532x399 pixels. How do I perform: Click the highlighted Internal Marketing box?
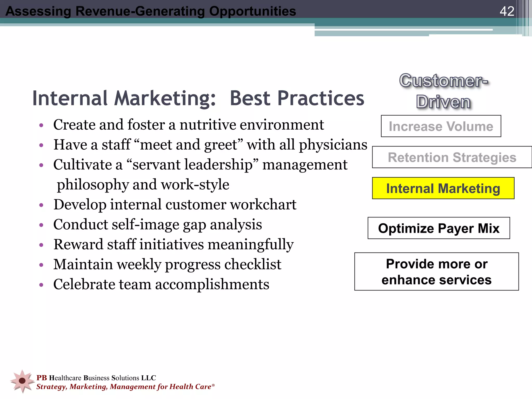click(x=443, y=188)
